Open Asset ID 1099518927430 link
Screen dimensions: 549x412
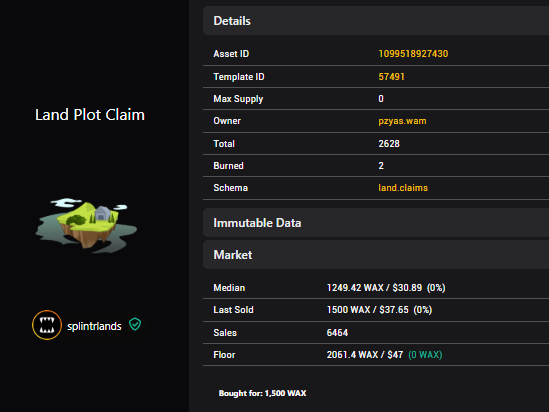413,54
